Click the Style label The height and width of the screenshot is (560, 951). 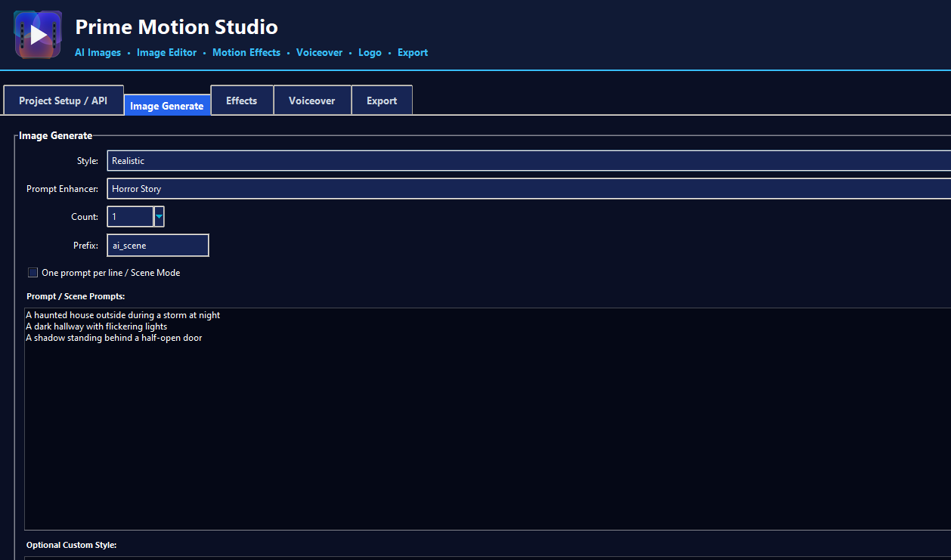[88, 161]
